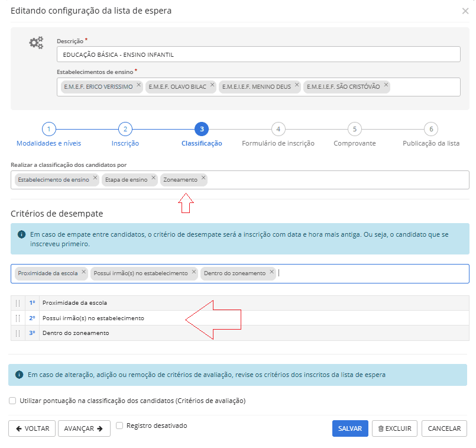Viewport: 476px width, 448px height.
Task: Open the classification criteria multiselect field
Action: pos(337,179)
